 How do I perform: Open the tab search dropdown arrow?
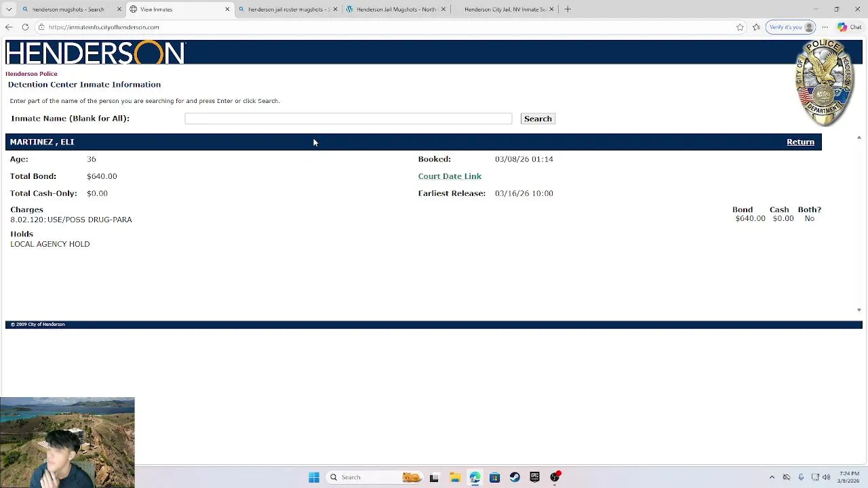(9, 9)
